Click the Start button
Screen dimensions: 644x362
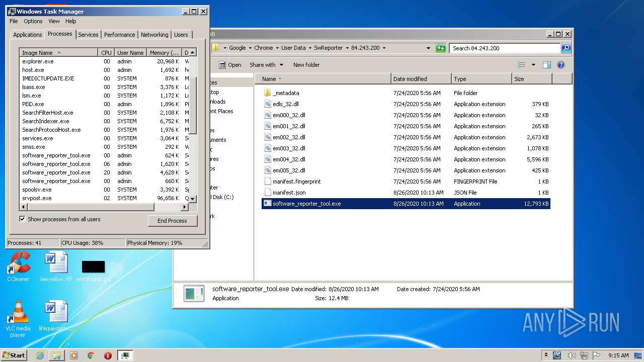tap(14, 355)
